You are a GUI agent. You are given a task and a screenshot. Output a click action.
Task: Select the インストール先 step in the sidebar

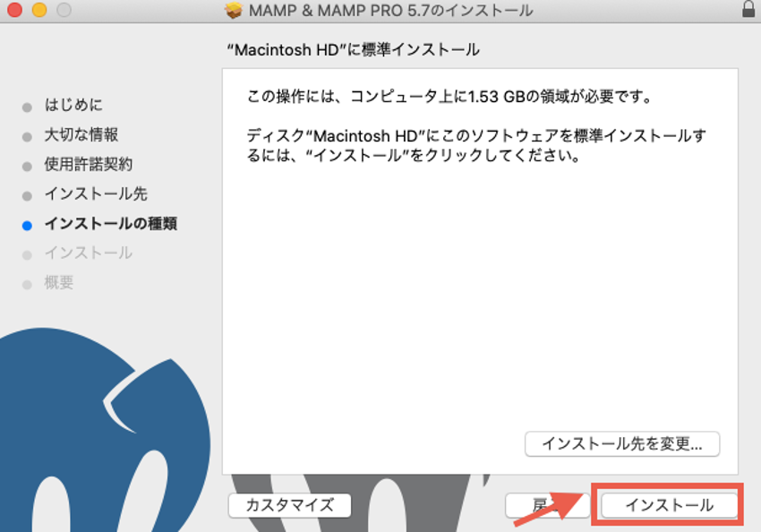click(96, 193)
